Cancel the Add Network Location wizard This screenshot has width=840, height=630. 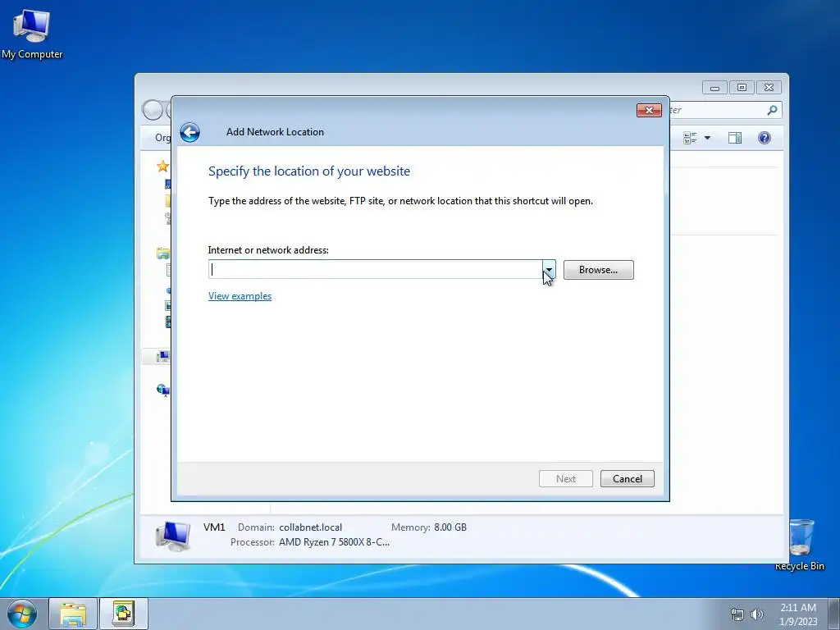628,478
